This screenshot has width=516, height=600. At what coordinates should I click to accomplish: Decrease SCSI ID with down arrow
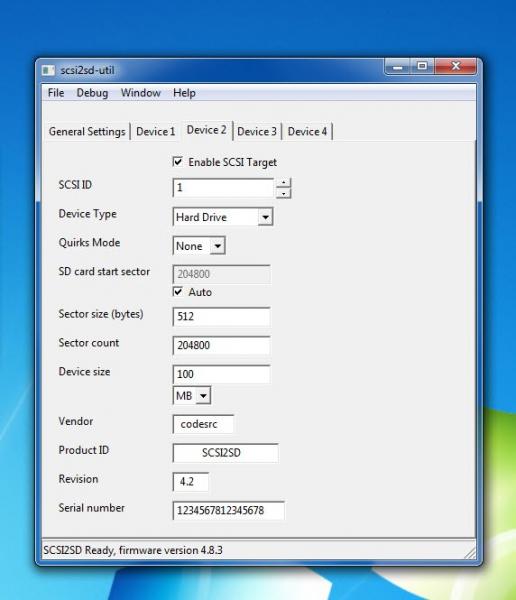tap(283, 193)
